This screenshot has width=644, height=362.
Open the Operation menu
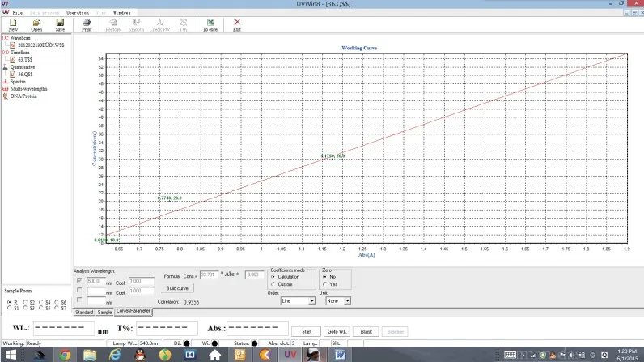coord(78,14)
